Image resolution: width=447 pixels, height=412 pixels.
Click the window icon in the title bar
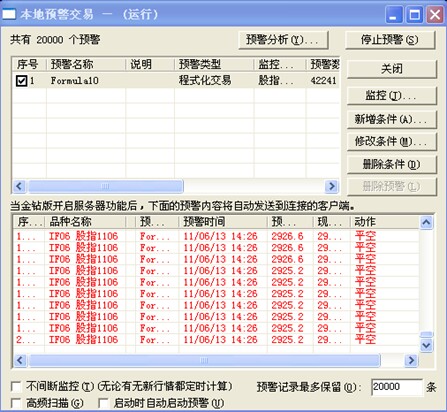[9, 14]
